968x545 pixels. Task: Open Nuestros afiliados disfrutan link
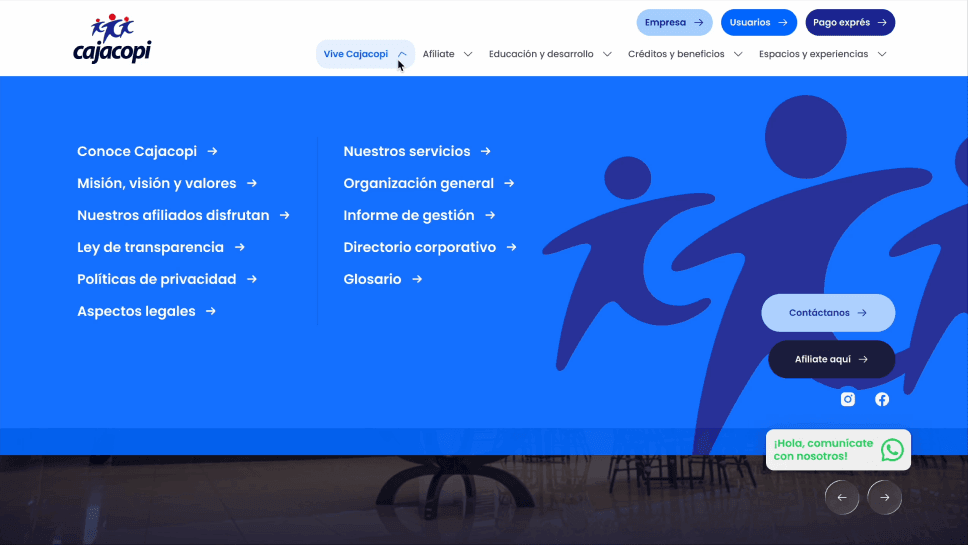click(x=173, y=215)
